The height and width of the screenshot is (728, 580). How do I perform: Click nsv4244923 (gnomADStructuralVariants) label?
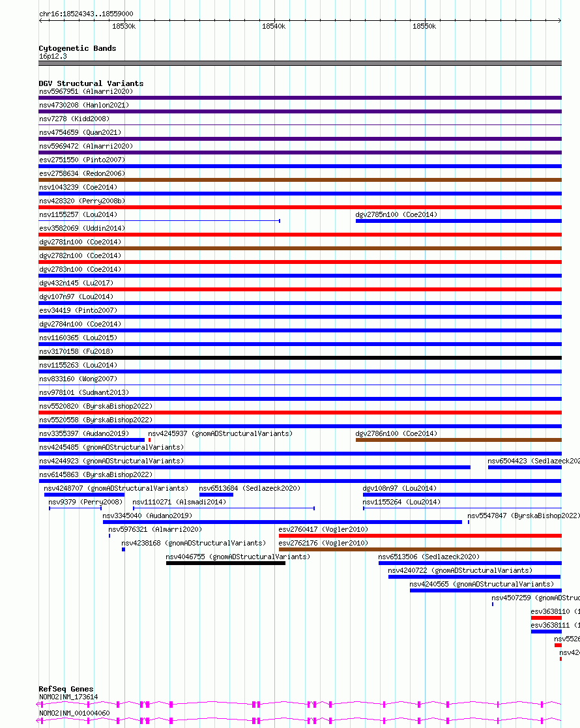tap(111, 461)
